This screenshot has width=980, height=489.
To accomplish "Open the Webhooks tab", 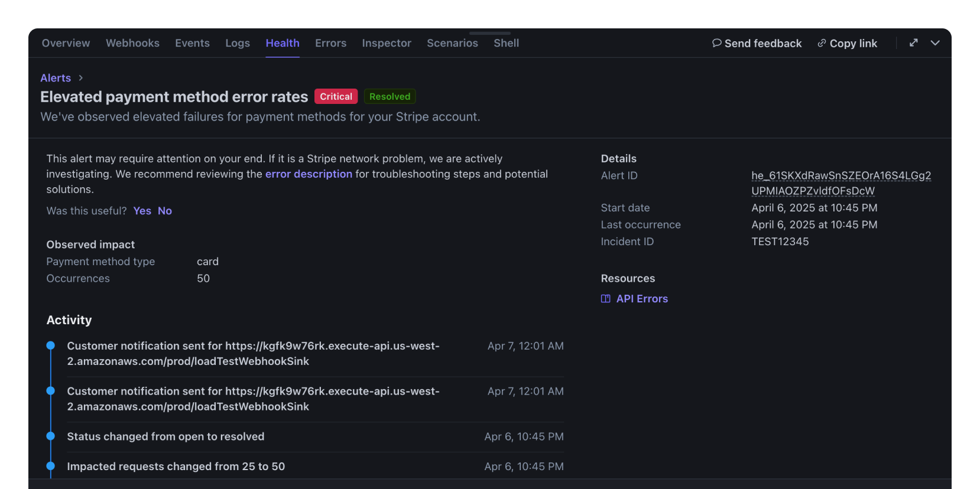I will tap(132, 43).
